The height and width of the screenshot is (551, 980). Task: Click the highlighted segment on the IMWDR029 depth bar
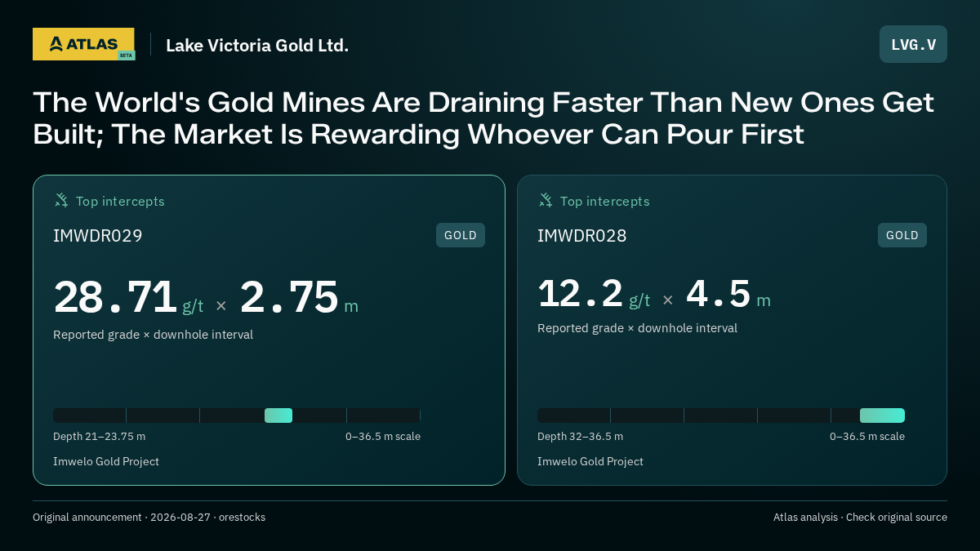pos(278,415)
